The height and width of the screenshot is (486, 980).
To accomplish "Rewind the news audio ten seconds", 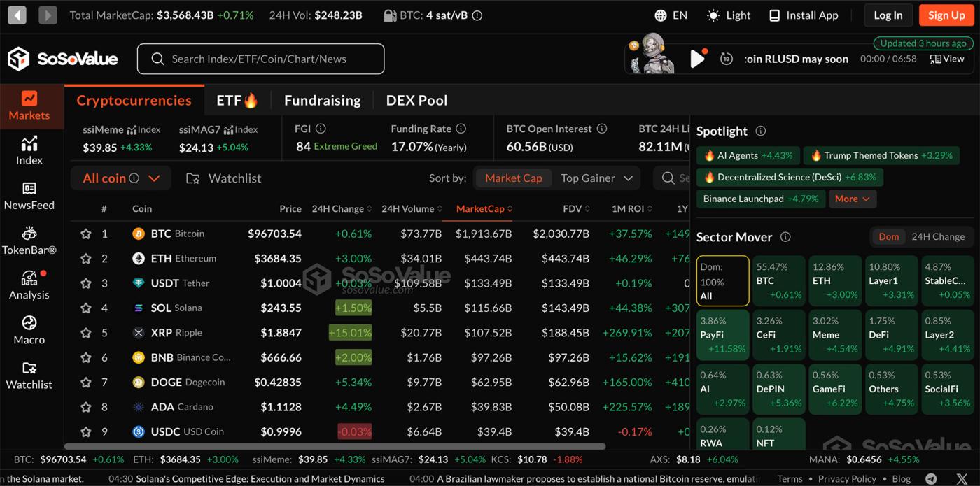I will pyautogui.click(x=727, y=59).
